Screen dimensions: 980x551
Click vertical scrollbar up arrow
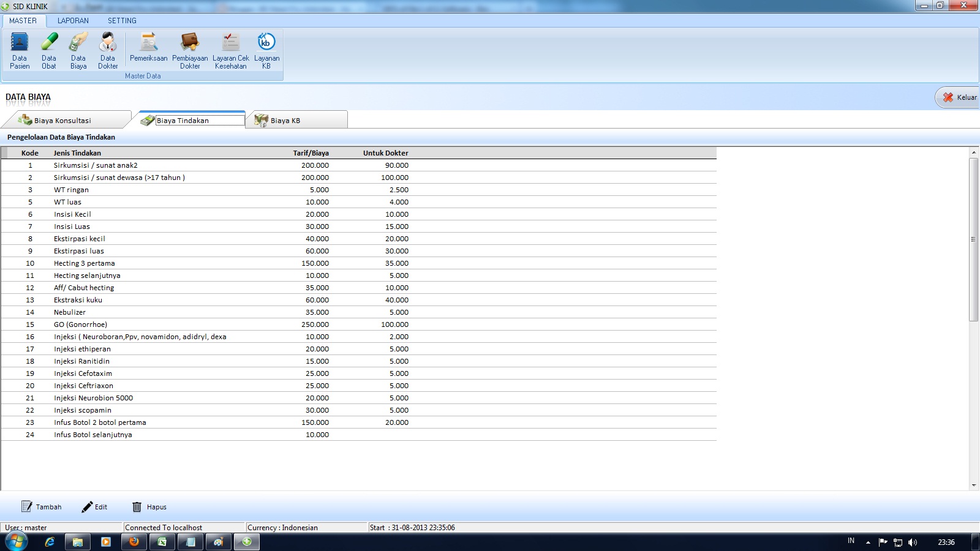(974, 152)
